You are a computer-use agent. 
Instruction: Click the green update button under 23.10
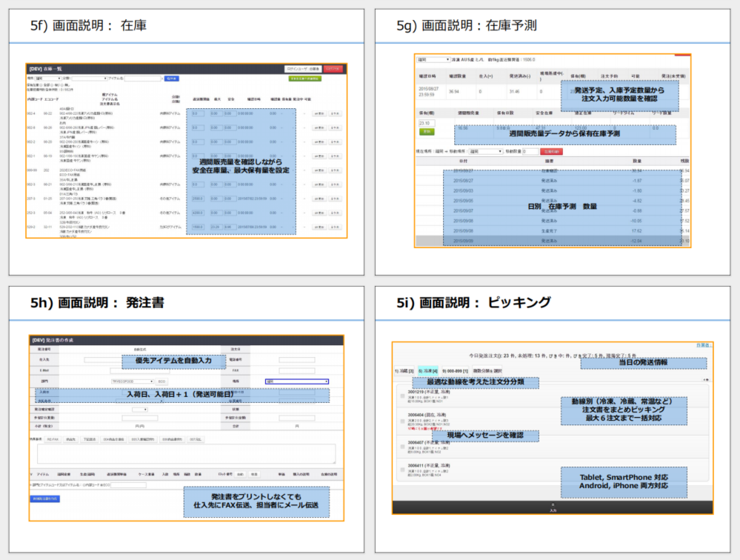click(x=427, y=132)
